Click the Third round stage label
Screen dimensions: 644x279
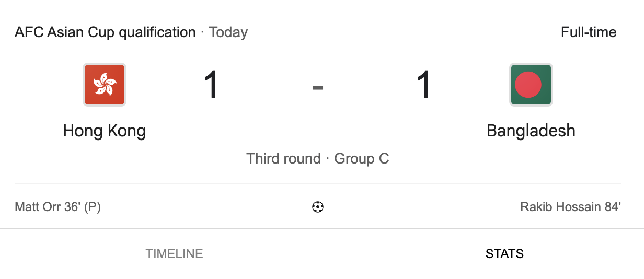click(283, 159)
